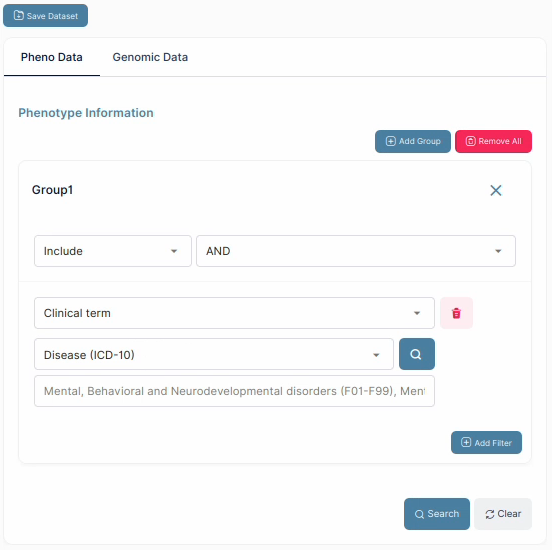Expand the AND operator dropdown
Viewport: 552px width, 550px height.
(x=356, y=251)
